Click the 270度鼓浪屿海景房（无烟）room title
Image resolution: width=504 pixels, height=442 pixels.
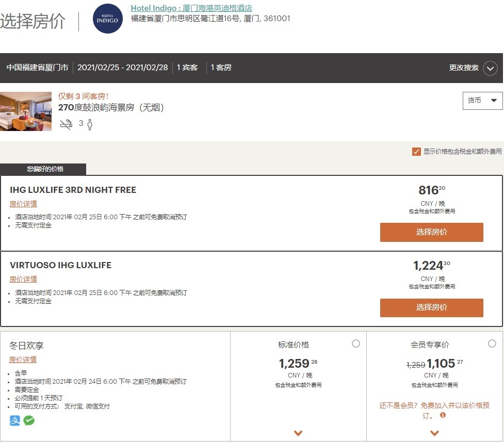111,107
